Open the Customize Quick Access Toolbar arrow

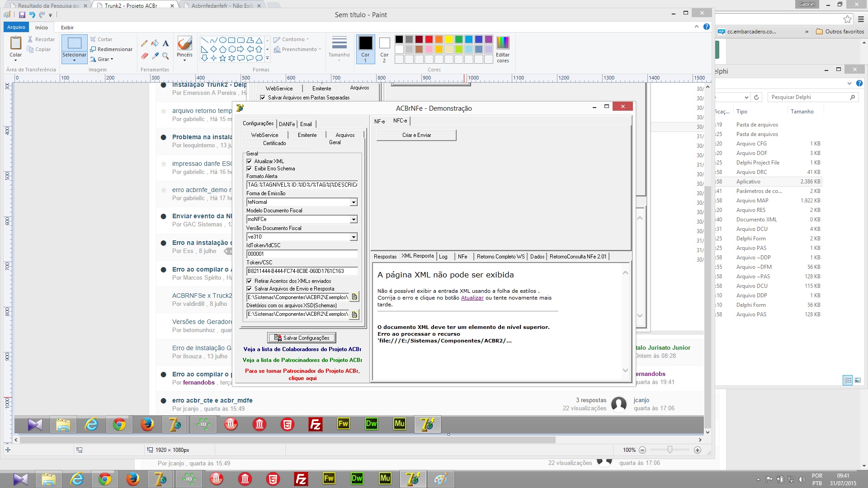point(50,15)
